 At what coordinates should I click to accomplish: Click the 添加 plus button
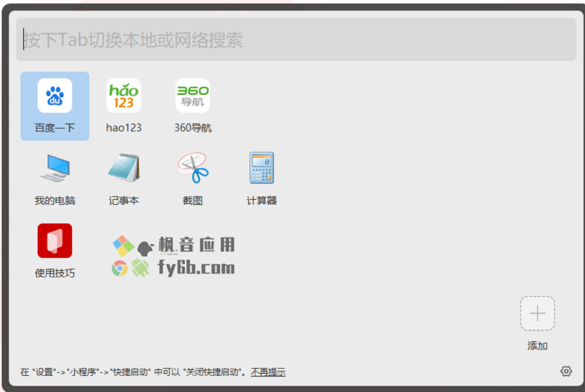click(537, 314)
